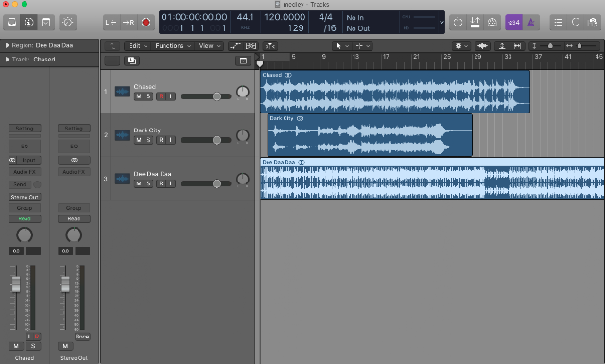Open the Library panel icon
The height and width of the screenshot is (364, 605).
click(x=12, y=23)
